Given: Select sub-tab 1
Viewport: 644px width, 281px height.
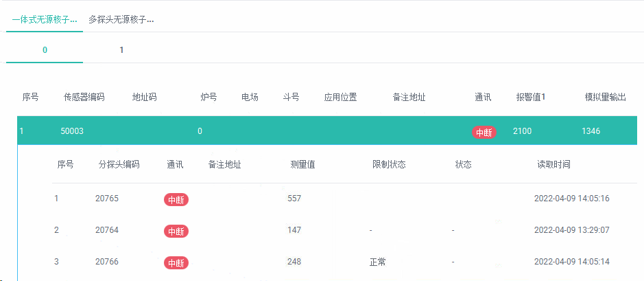Looking at the screenshot, I should 121,50.
